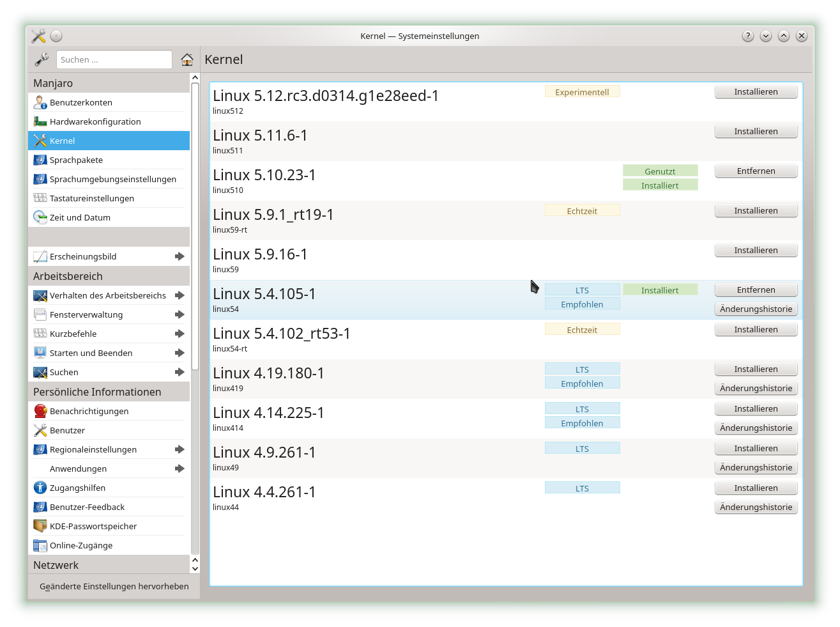Open Sprachpakete settings module
This screenshot has height=627, width=840.
coord(109,160)
